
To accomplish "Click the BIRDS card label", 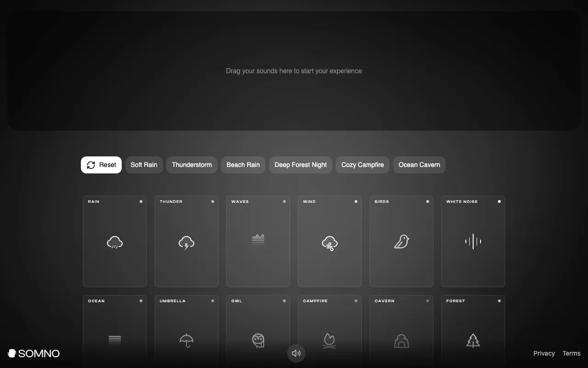I will pos(382,201).
